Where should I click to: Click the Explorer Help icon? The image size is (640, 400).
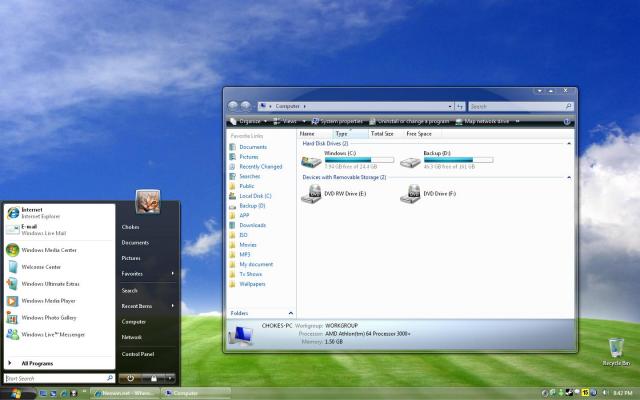click(x=567, y=121)
